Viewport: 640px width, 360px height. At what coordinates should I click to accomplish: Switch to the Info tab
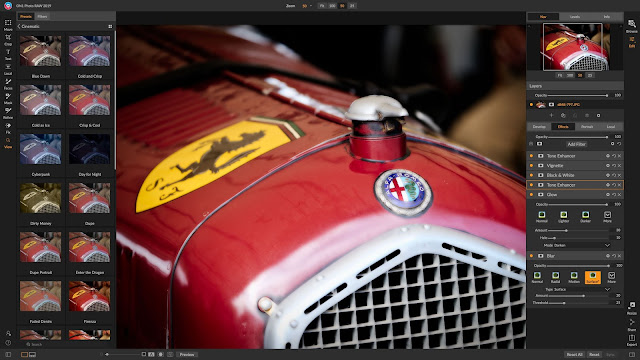pos(607,17)
